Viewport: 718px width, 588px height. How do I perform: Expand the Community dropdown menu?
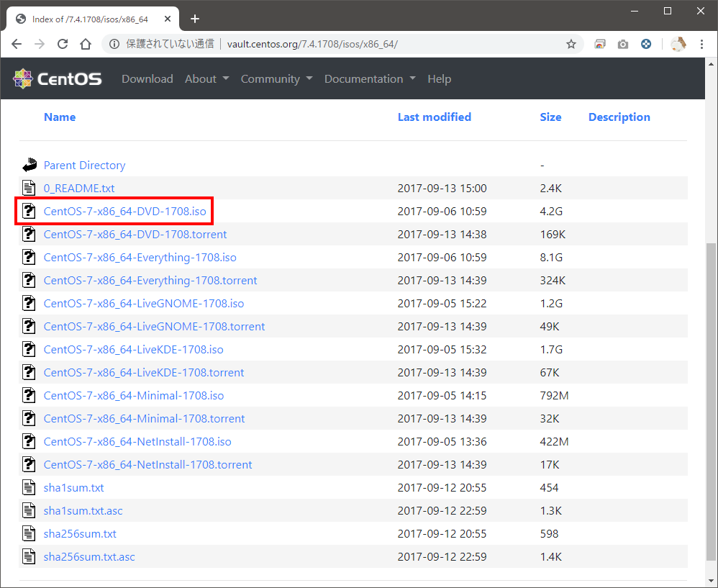click(276, 78)
